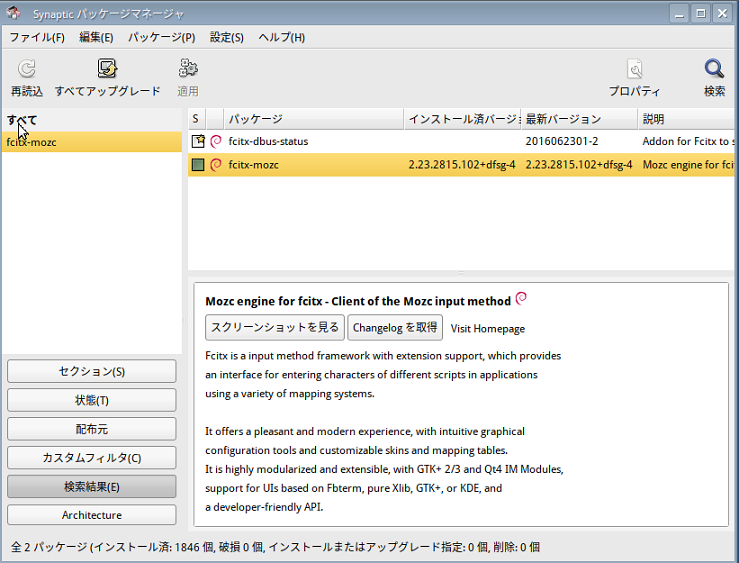Sort by the 説明 column header
Screen dimensions: 739x563
[x=686, y=119]
